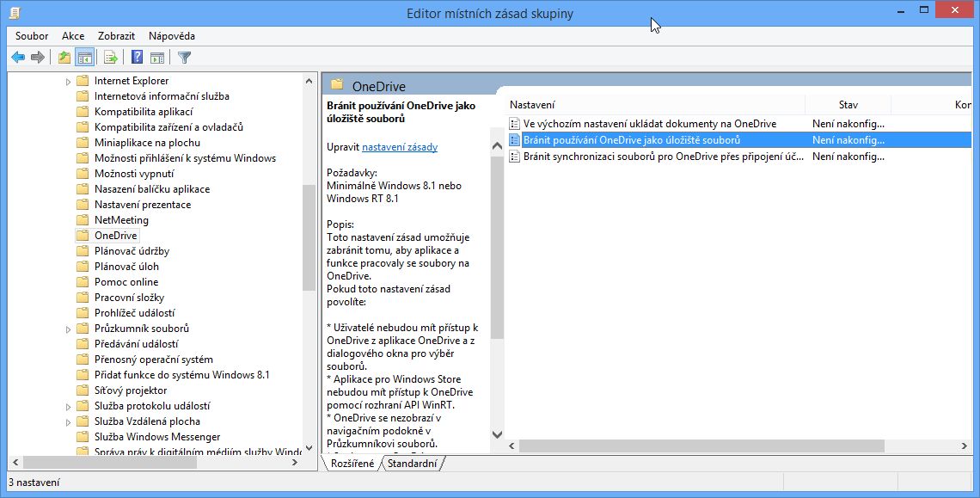Click the settings list scroll-right arrow
This screenshot has width=980, height=498.
click(964, 446)
